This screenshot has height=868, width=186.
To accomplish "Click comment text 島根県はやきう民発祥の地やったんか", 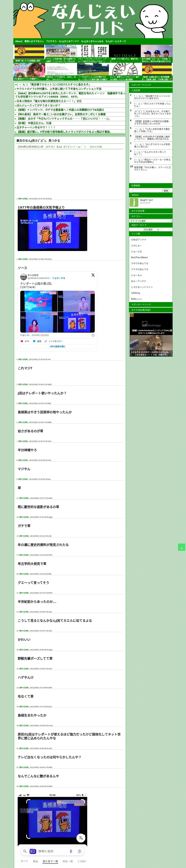I will [45, 412].
